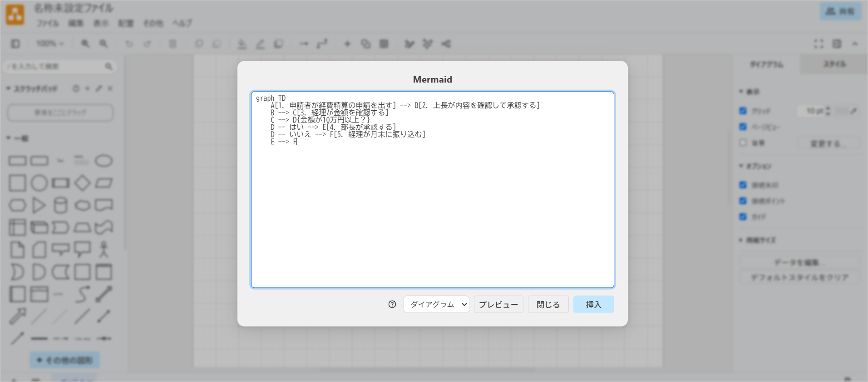Open the ダイアグラム type dropdown

[436, 304]
